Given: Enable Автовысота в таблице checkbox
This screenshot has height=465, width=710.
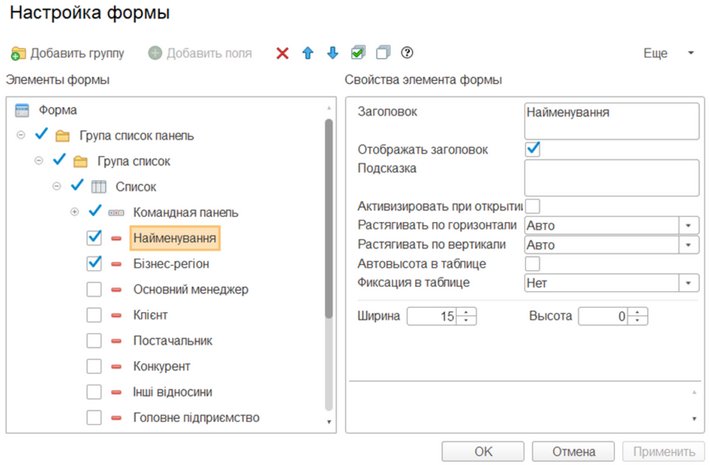Looking at the screenshot, I should (x=533, y=264).
